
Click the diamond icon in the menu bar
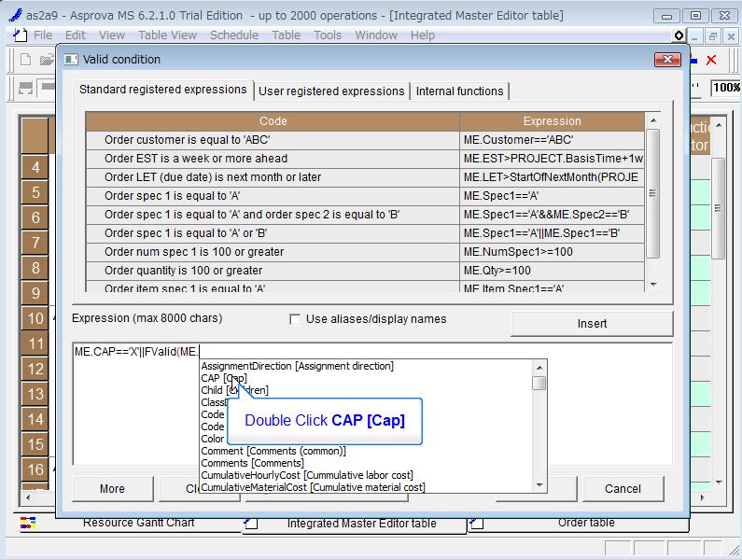tap(679, 35)
